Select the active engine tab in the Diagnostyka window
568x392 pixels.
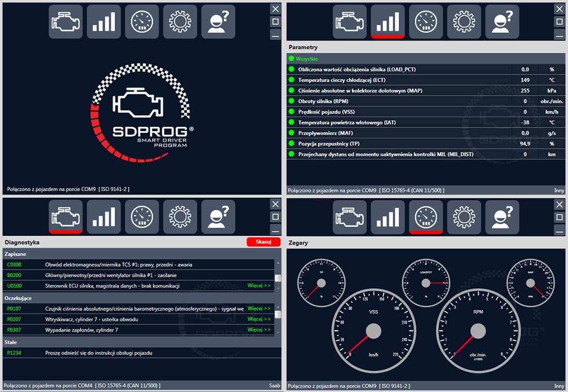(x=66, y=217)
